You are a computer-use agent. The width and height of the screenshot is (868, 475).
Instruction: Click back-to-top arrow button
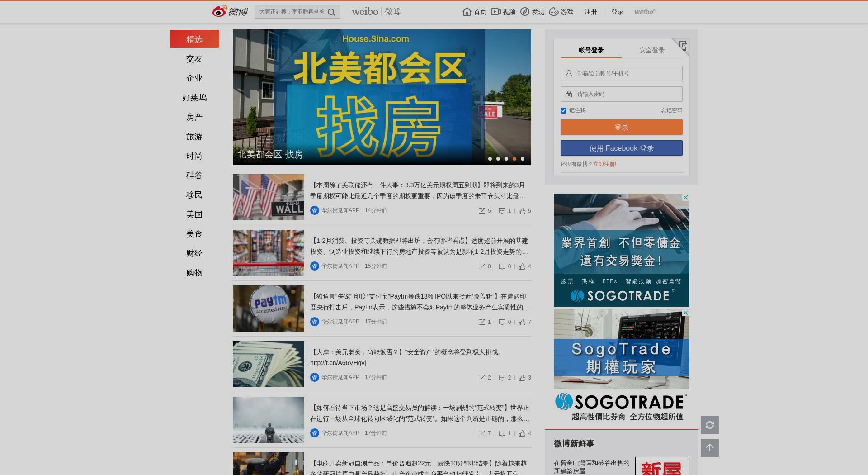click(x=710, y=448)
